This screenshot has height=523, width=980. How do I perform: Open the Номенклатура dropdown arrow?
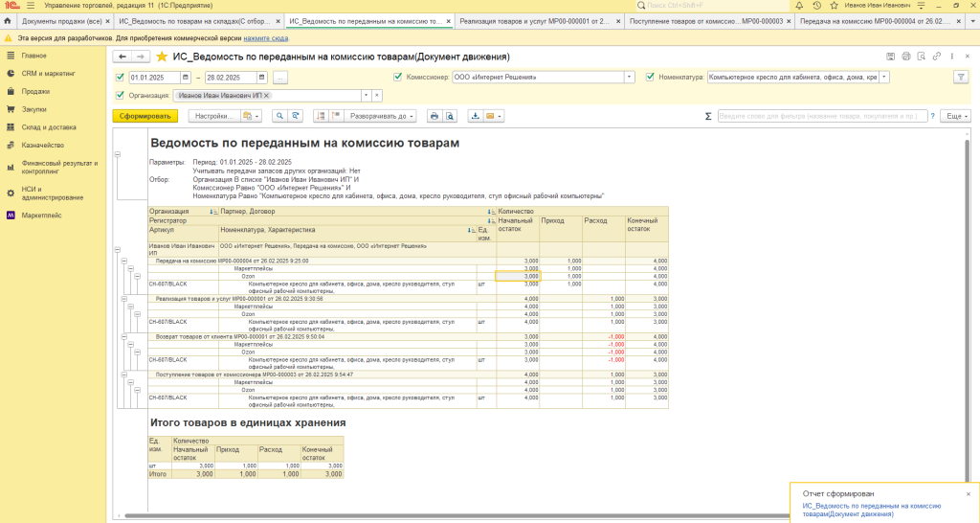coord(883,78)
